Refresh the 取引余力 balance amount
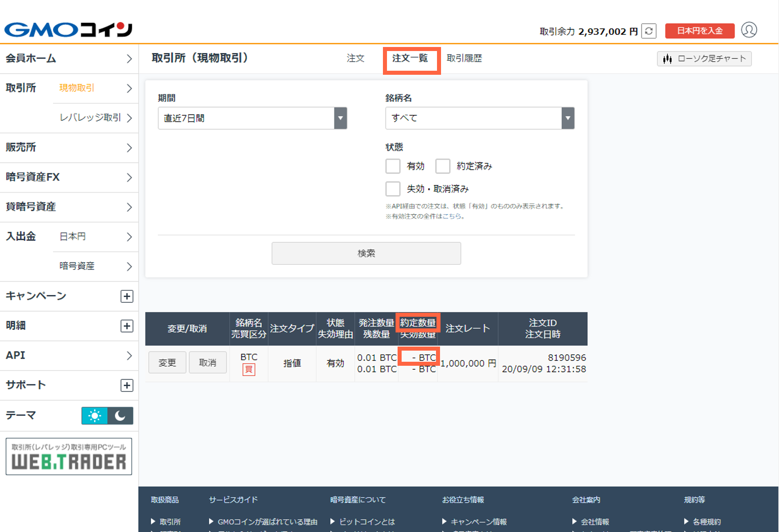 pyautogui.click(x=649, y=31)
